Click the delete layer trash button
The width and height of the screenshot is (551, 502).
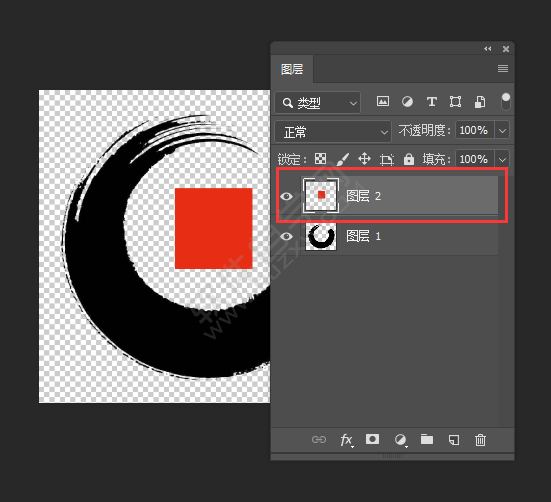coord(480,440)
